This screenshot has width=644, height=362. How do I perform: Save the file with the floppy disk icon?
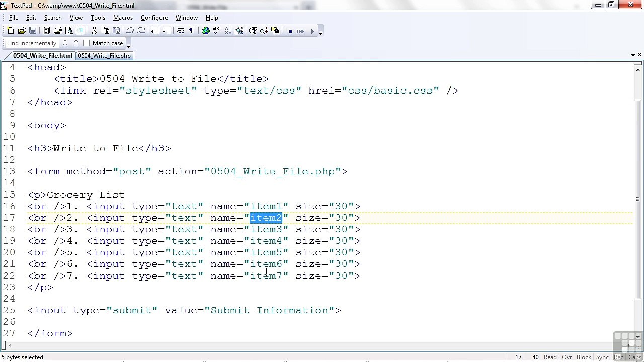33,31
